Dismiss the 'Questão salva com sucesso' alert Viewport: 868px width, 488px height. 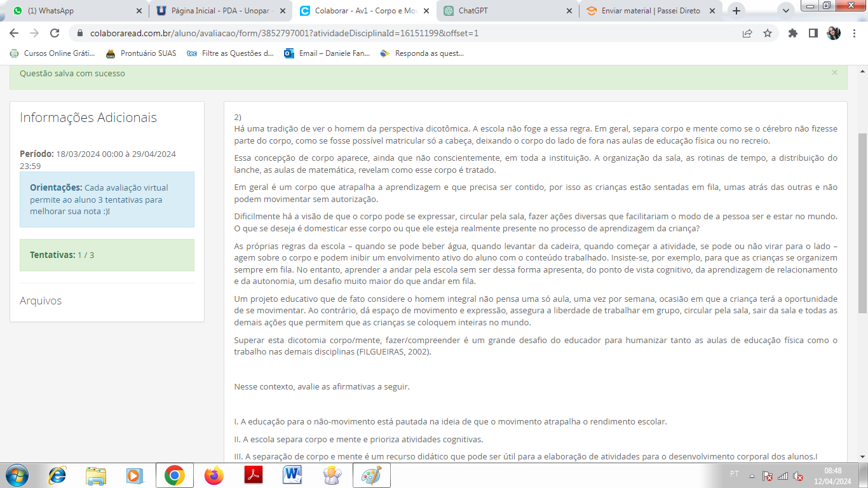834,73
